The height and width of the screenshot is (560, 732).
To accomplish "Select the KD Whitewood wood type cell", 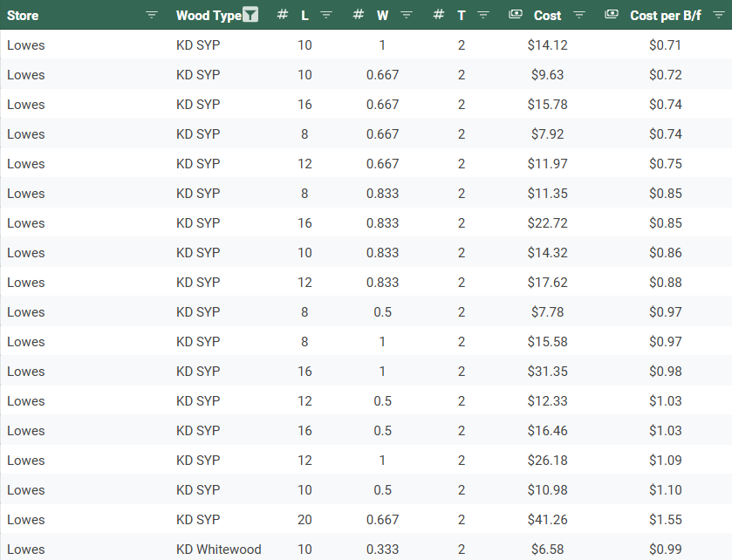I will point(218,550).
